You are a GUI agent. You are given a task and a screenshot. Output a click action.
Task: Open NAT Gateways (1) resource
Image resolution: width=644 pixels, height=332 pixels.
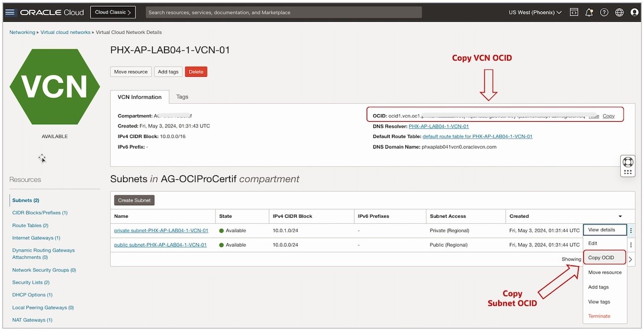pyautogui.click(x=32, y=320)
